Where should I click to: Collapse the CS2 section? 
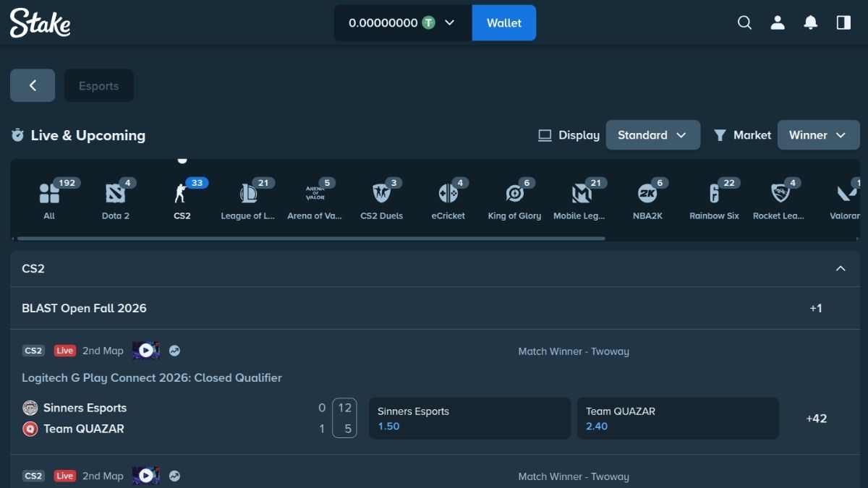[x=841, y=269]
